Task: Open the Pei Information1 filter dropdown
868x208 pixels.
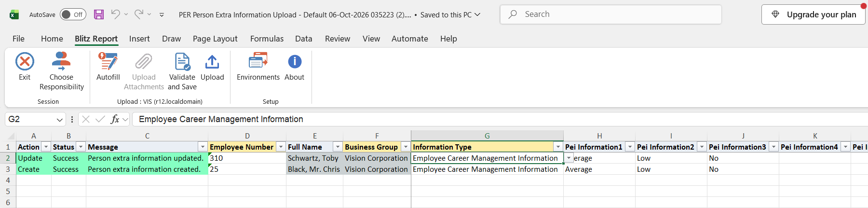Action: pos(630,147)
